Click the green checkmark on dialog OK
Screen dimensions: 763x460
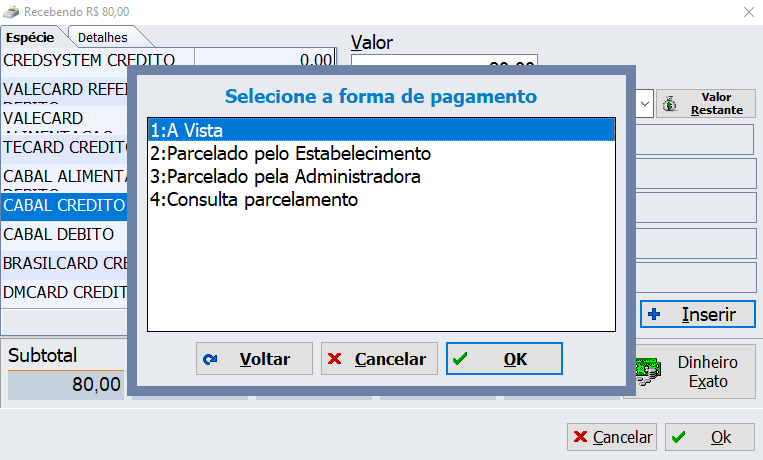[x=460, y=360]
